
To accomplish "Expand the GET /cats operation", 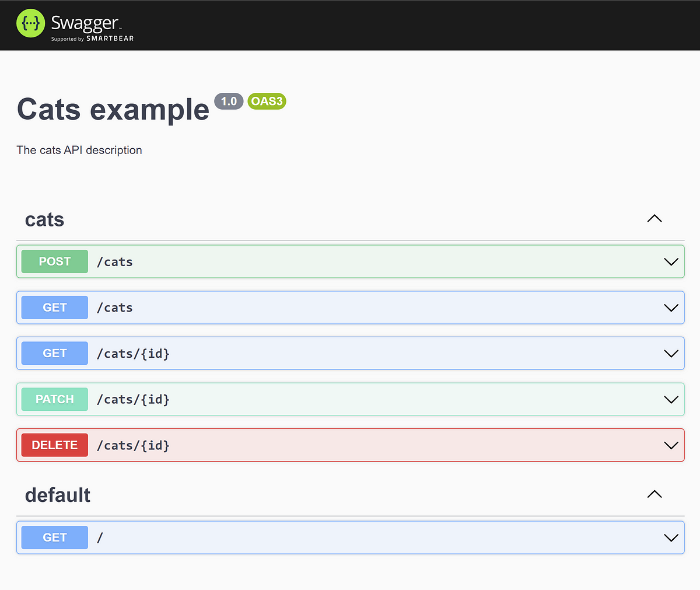I will pyautogui.click(x=670, y=308).
